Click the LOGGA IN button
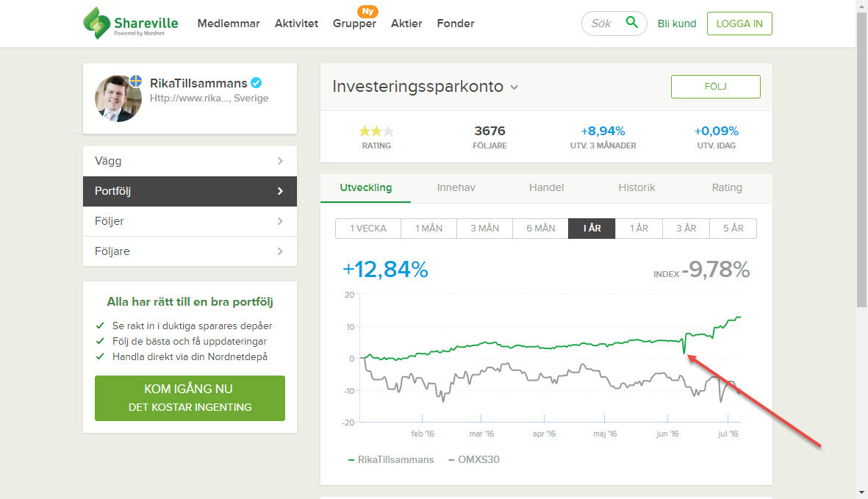 739,24
